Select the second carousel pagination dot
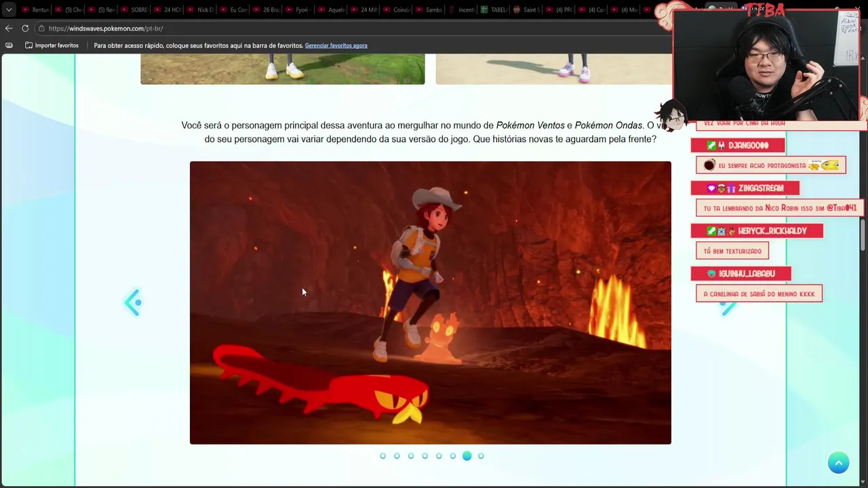Image resolution: width=868 pixels, height=488 pixels. click(397, 456)
